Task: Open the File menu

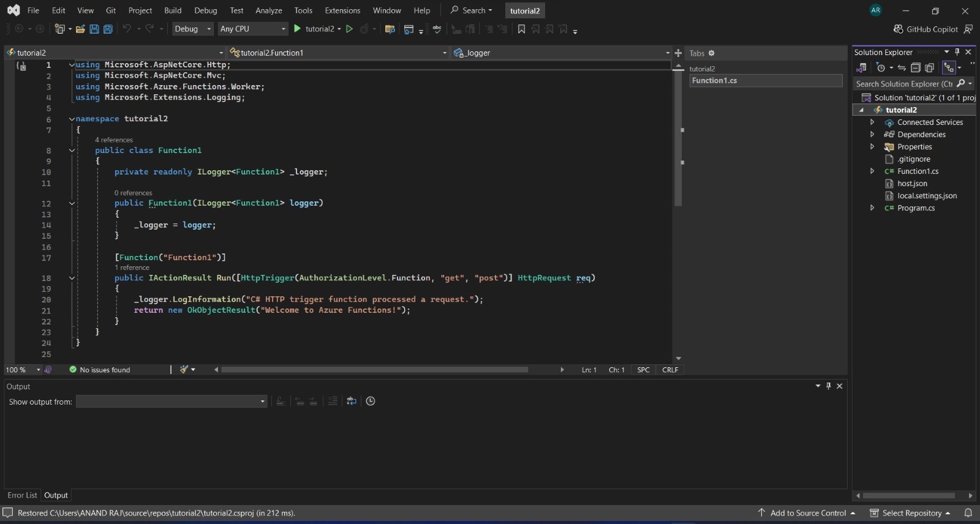Action: (x=33, y=10)
